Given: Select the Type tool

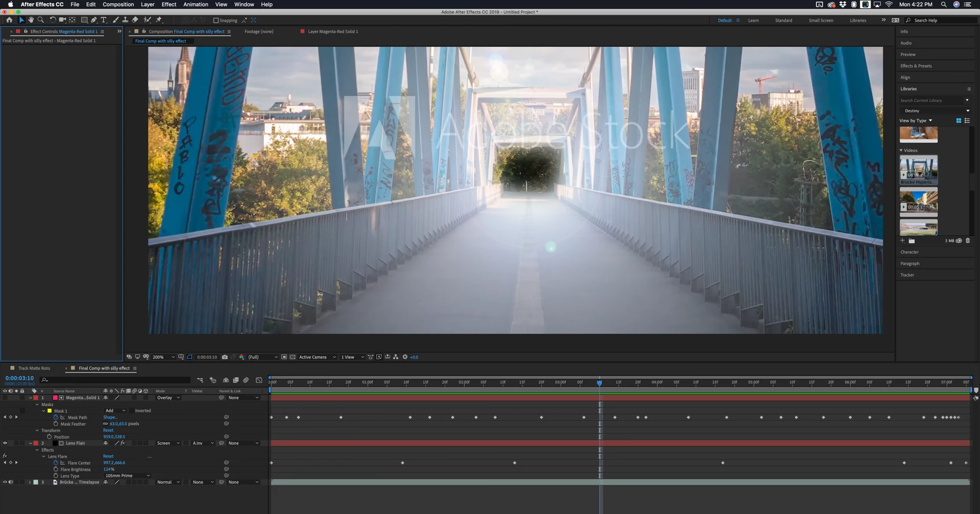Looking at the screenshot, I should (x=104, y=20).
